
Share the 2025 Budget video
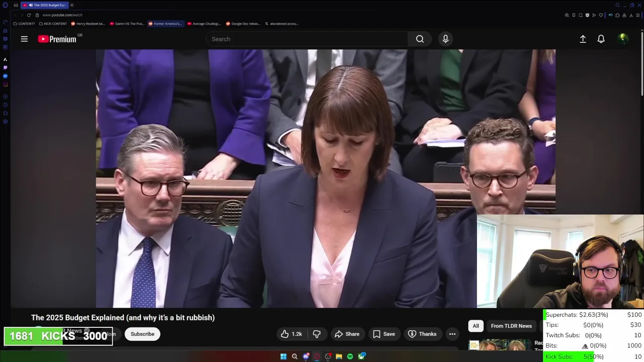tap(347, 334)
